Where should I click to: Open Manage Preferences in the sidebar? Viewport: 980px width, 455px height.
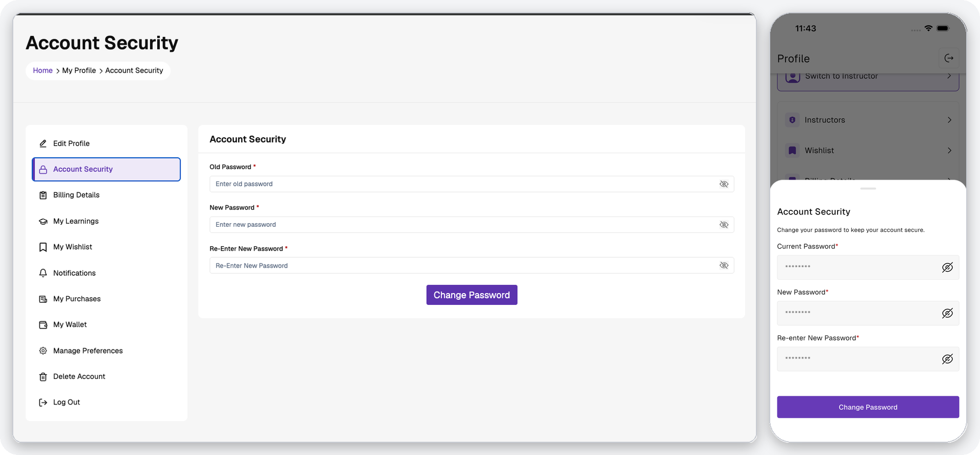pos(106,351)
